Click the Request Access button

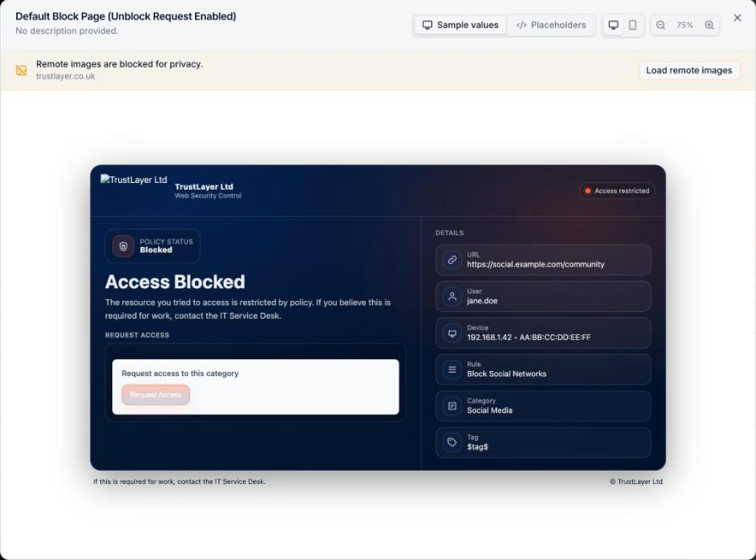coord(156,395)
